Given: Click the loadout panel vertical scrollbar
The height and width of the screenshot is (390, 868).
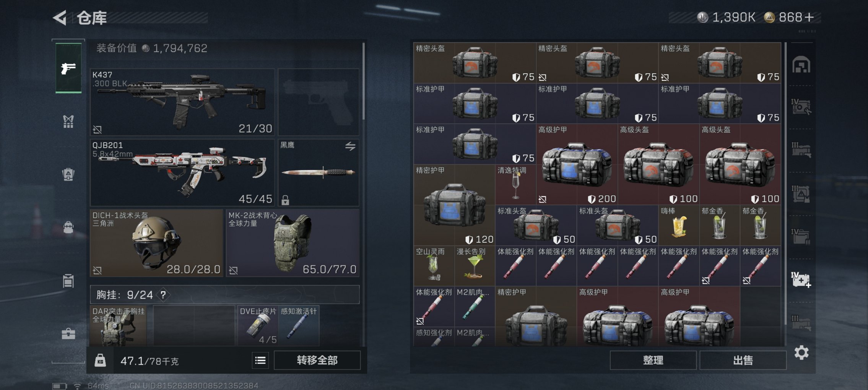Looking at the screenshot, I should [363, 81].
